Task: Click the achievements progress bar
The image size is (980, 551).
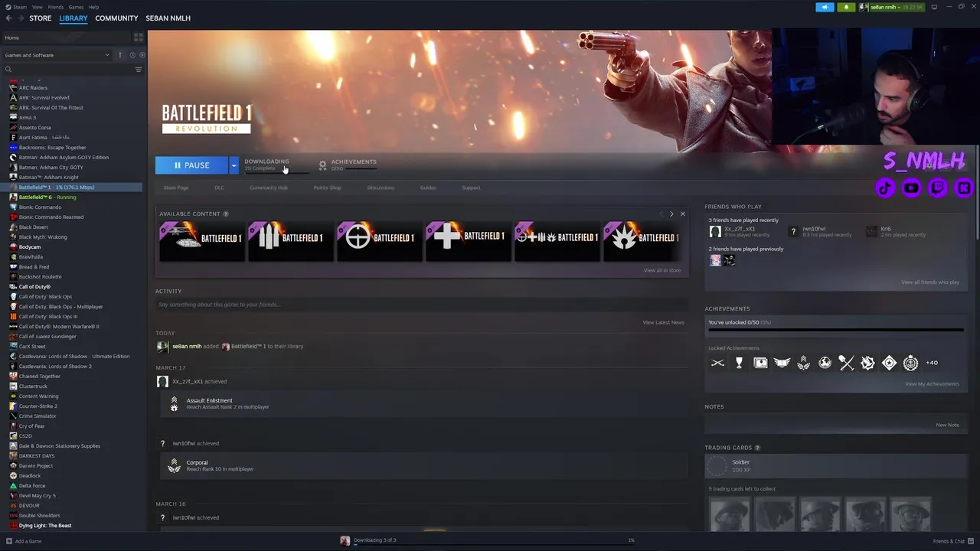Action: (x=836, y=331)
